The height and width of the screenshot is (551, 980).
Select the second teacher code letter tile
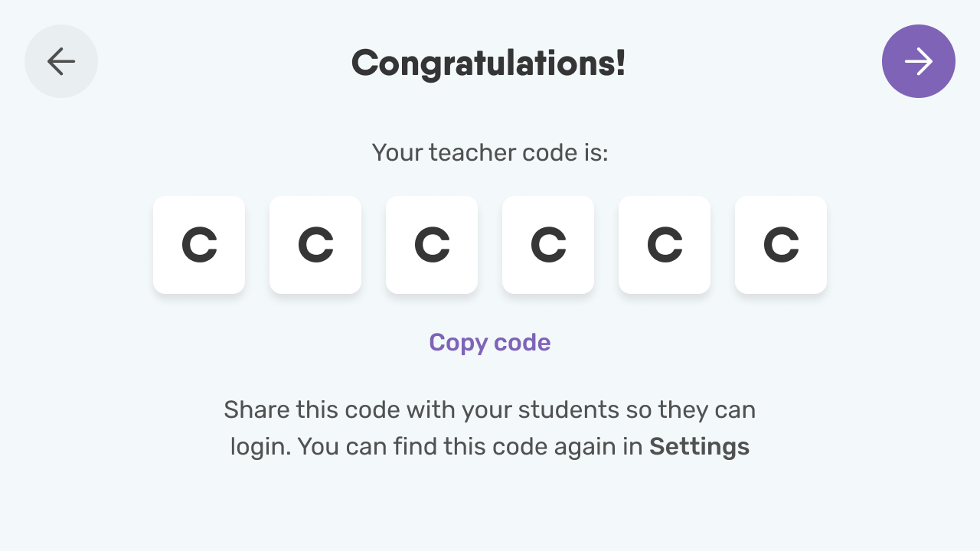pos(315,245)
